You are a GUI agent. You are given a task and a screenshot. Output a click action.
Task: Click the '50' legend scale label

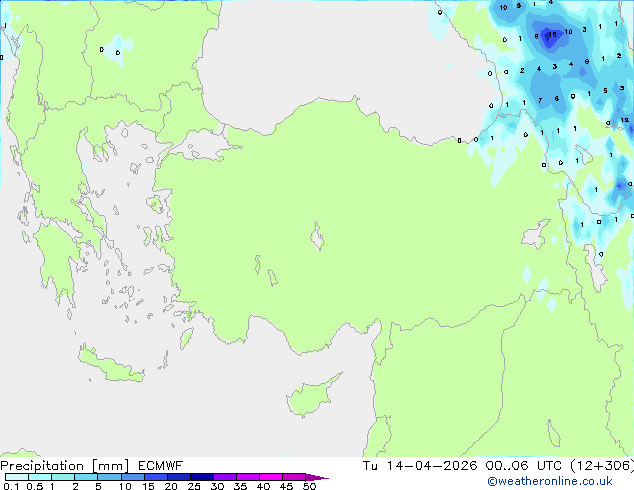coord(309,486)
